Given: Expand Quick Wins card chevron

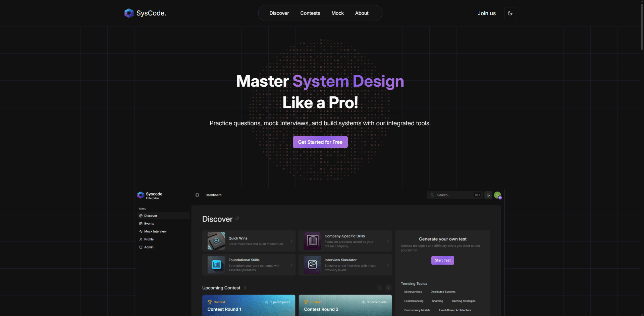Looking at the screenshot, I should 291,241.
